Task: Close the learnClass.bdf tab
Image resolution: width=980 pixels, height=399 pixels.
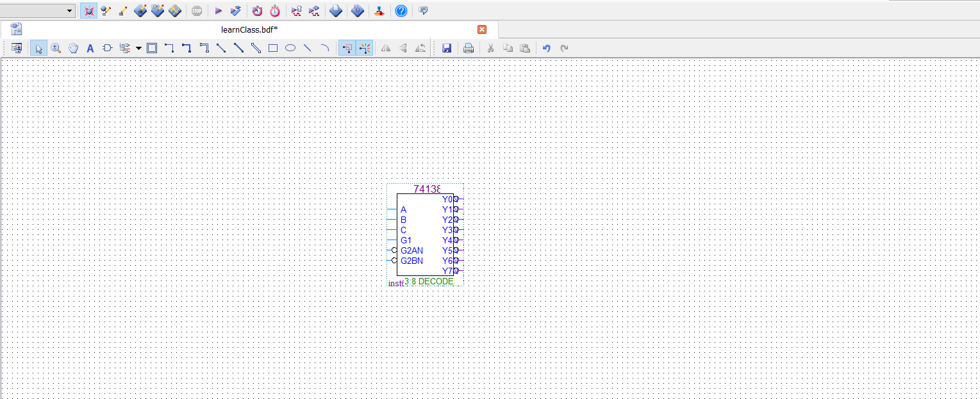Action: click(x=482, y=29)
